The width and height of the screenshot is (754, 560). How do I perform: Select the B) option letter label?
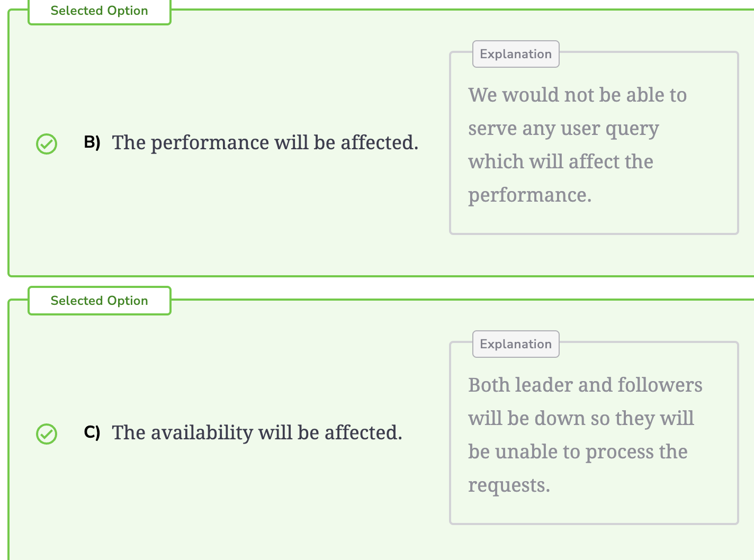92,142
